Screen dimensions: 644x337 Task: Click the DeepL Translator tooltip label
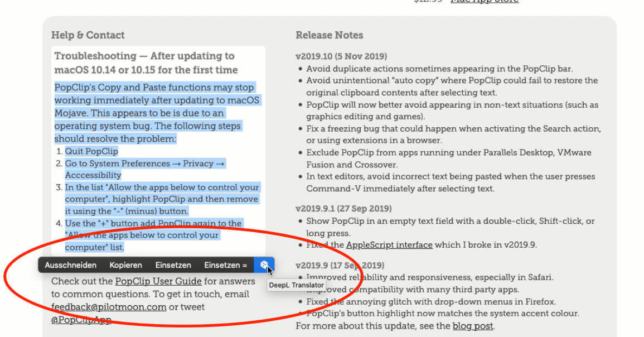(296, 285)
